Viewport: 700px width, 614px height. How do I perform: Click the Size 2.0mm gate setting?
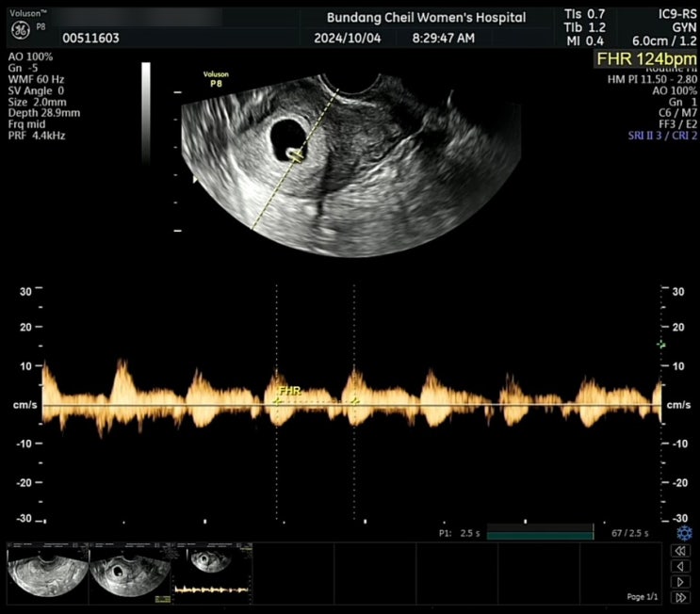point(37,103)
